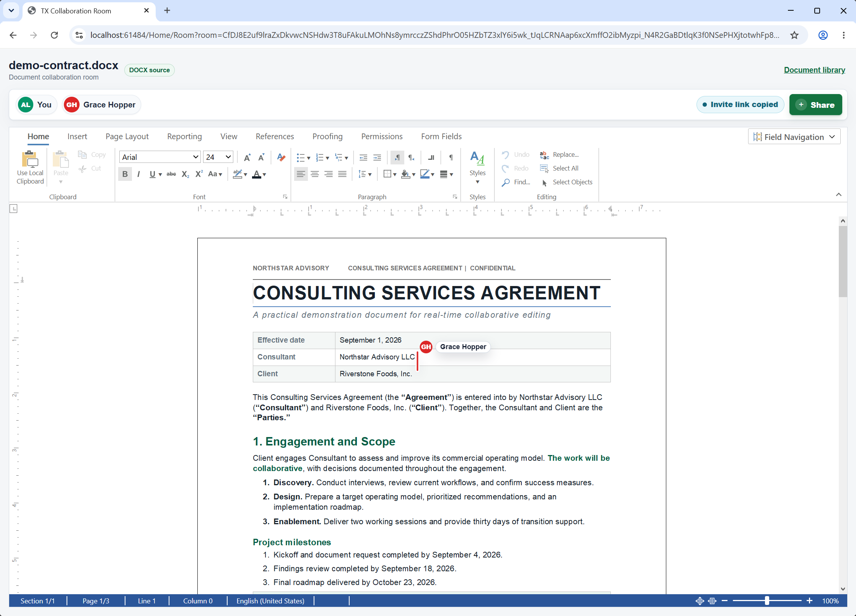Reload the browser page
The width and height of the screenshot is (856, 616).
(x=54, y=35)
